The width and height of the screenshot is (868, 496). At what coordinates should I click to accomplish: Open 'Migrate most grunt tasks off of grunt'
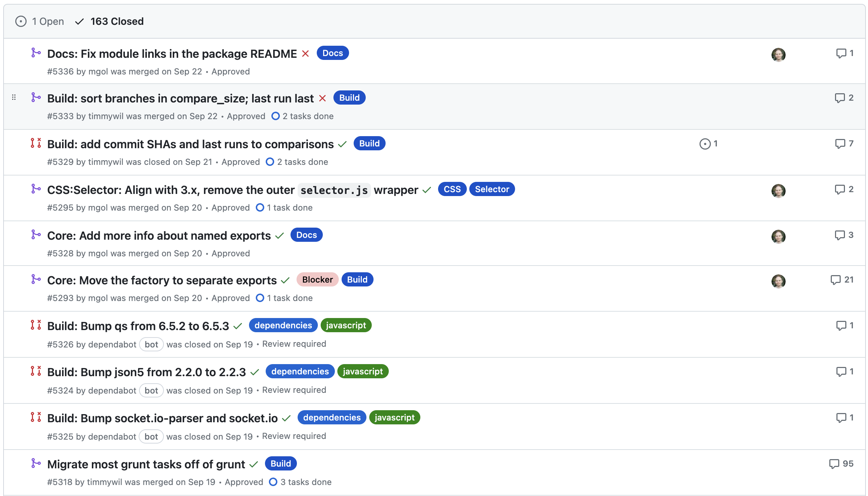click(146, 464)
